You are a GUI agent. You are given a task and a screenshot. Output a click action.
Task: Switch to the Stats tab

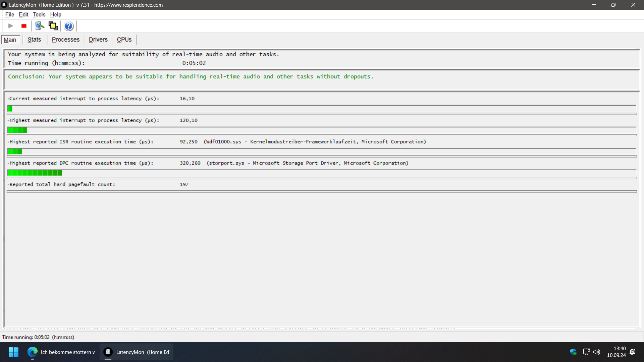tap(34, 40)
